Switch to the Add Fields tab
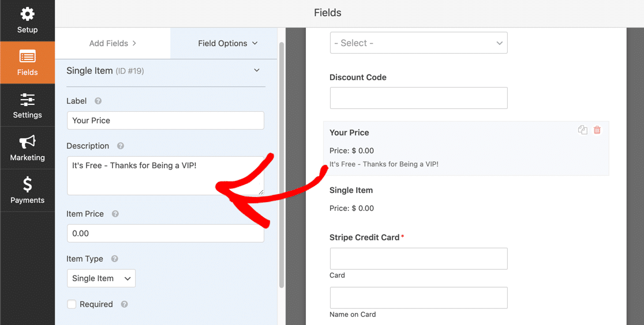 113,43
